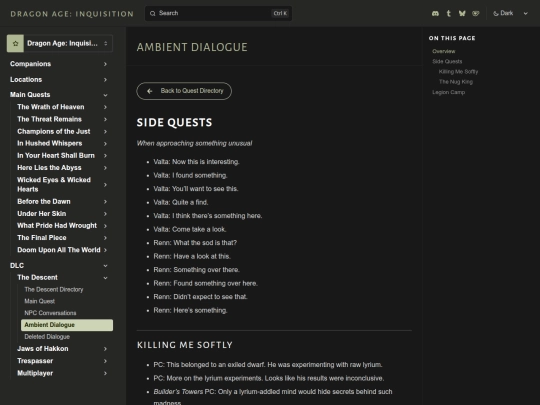Open the Discord link icon
This screenshot has width=540, height=405.
tap(435, 13)
